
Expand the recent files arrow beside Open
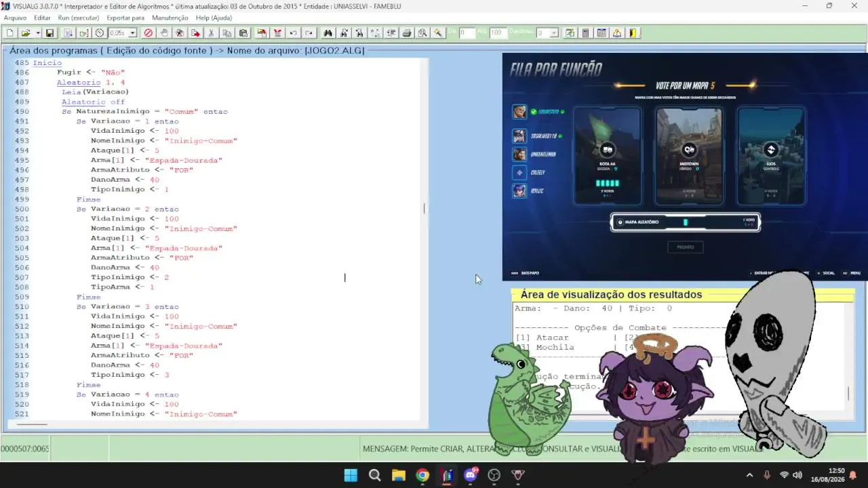[x=38, y=33]
